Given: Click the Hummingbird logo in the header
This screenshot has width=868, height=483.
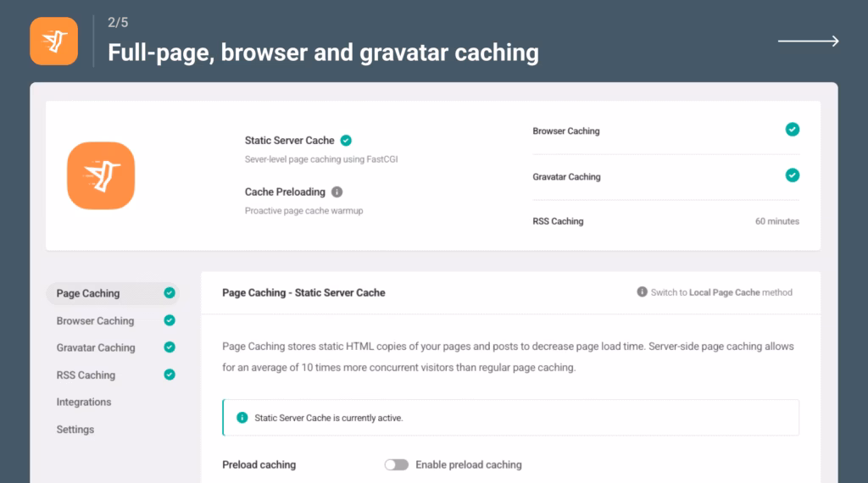Looking at the screenshot, I should [53, 41].
